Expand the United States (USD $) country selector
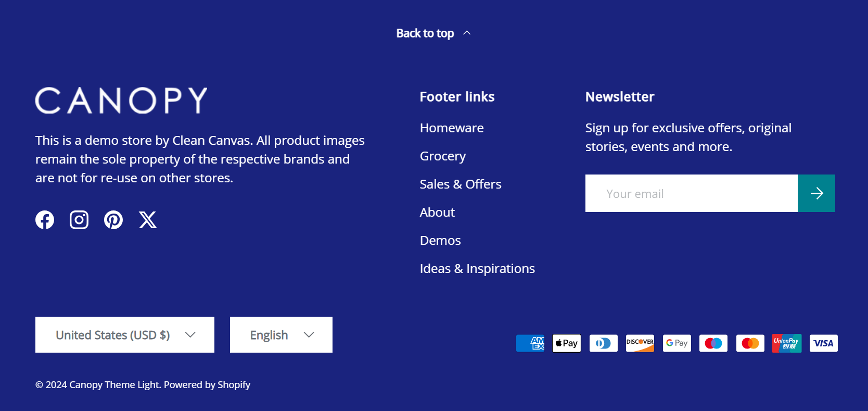Viewport: 868px width, 411px height. pos(125,335)
